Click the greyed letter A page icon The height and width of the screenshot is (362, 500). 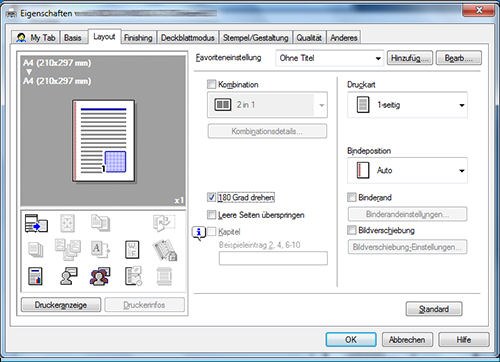[x=100, y=250]
